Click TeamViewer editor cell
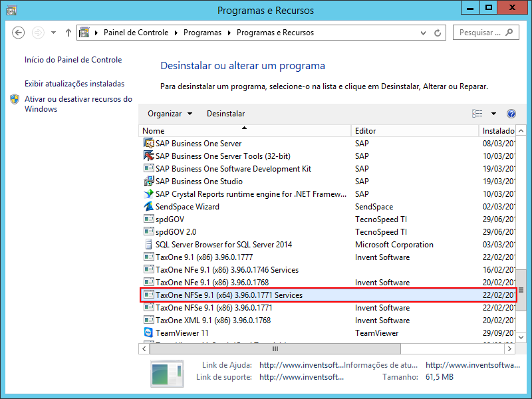Viewport: 532px width, 399px height. (376, 333)
